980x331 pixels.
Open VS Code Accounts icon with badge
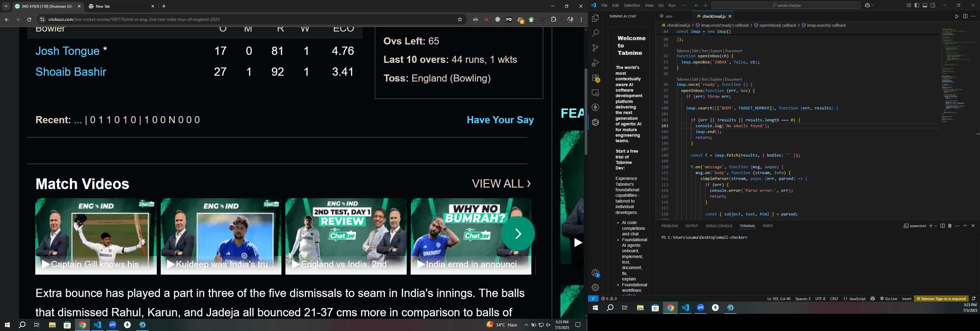tap(595, 273)
